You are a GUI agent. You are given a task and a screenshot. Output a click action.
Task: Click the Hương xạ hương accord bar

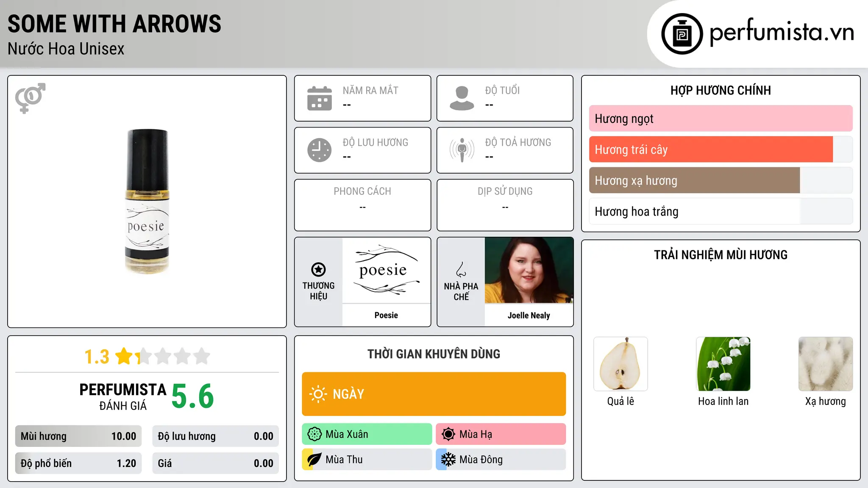[721, 180]
